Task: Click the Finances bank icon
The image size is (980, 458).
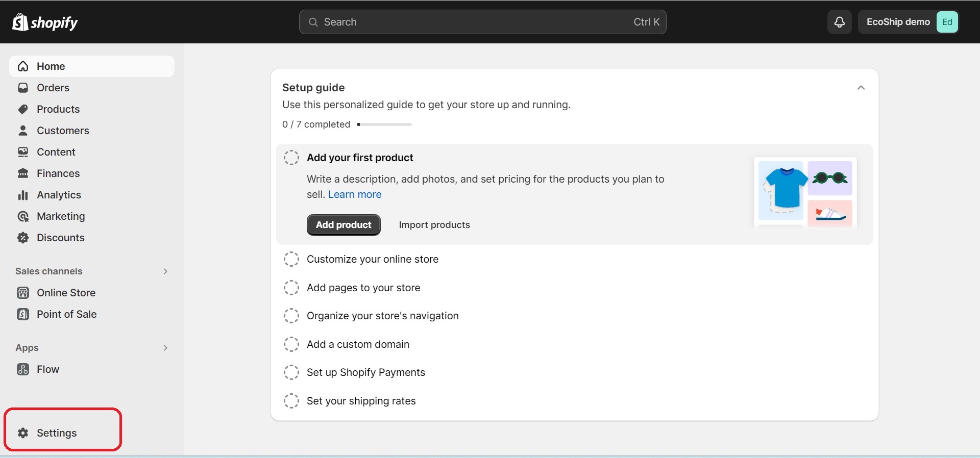Action: [23, 173]
